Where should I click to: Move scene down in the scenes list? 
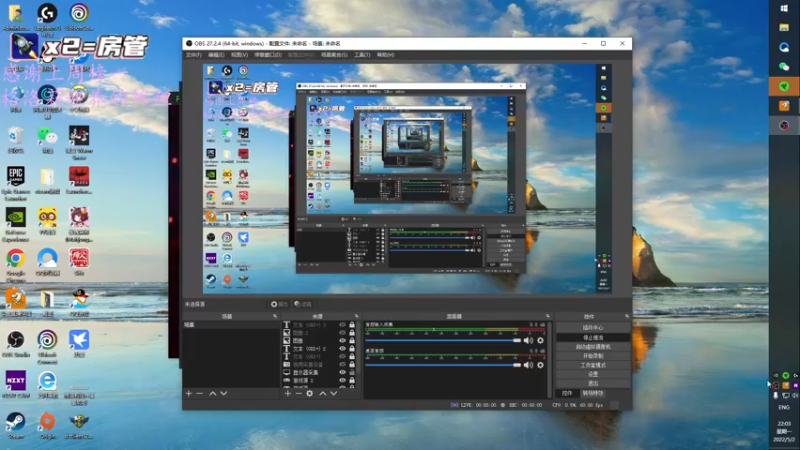click(x=223, y=393)
